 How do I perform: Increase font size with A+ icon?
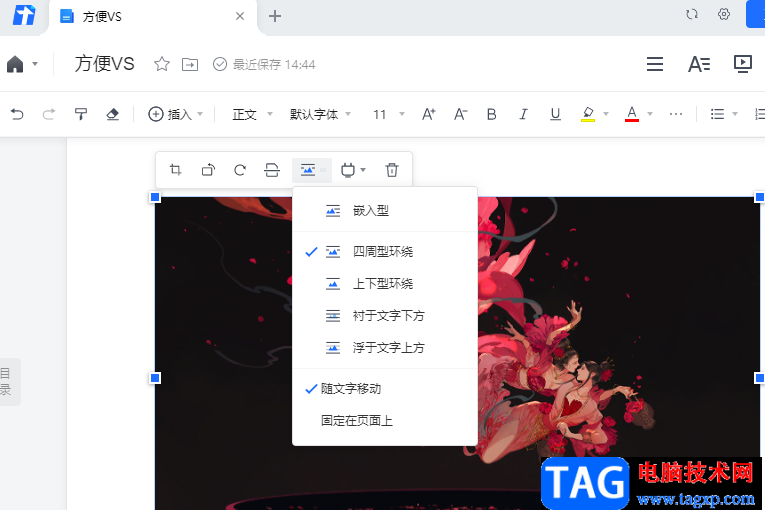point(428,114)
